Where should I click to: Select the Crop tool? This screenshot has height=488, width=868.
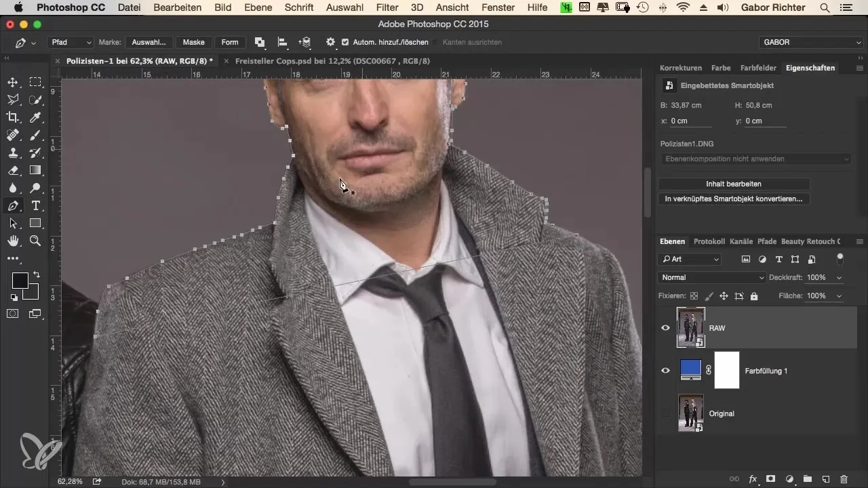pyautogui.click(x=13, y=117)
